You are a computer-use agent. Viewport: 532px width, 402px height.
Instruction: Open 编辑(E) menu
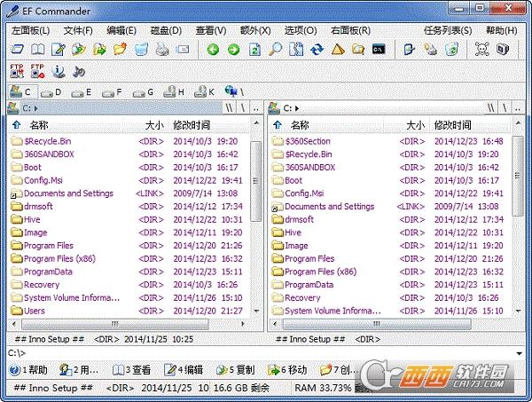(121, 30)
